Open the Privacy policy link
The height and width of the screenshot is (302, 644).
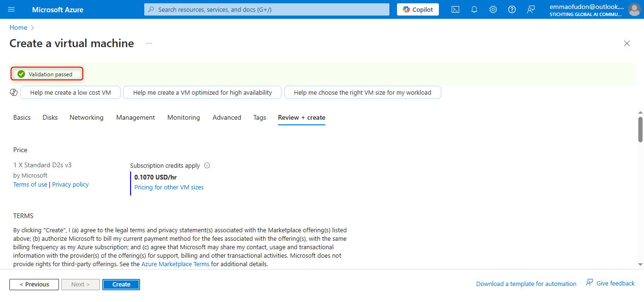[70, 185]
